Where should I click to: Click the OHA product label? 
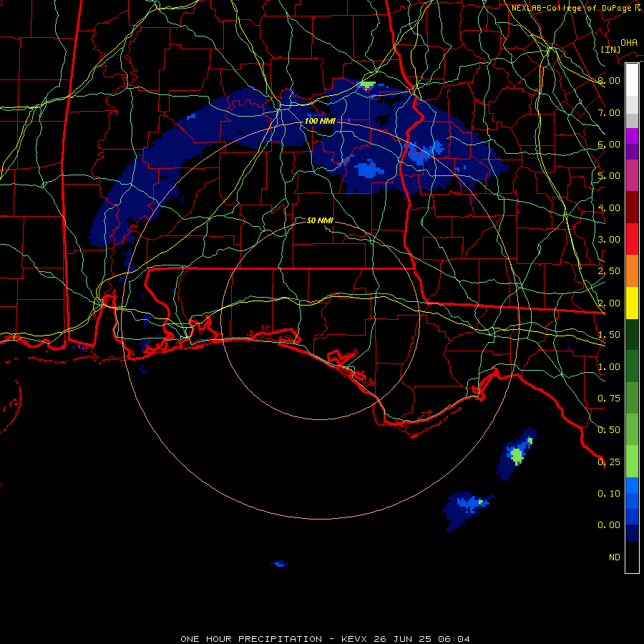point(629,43)
